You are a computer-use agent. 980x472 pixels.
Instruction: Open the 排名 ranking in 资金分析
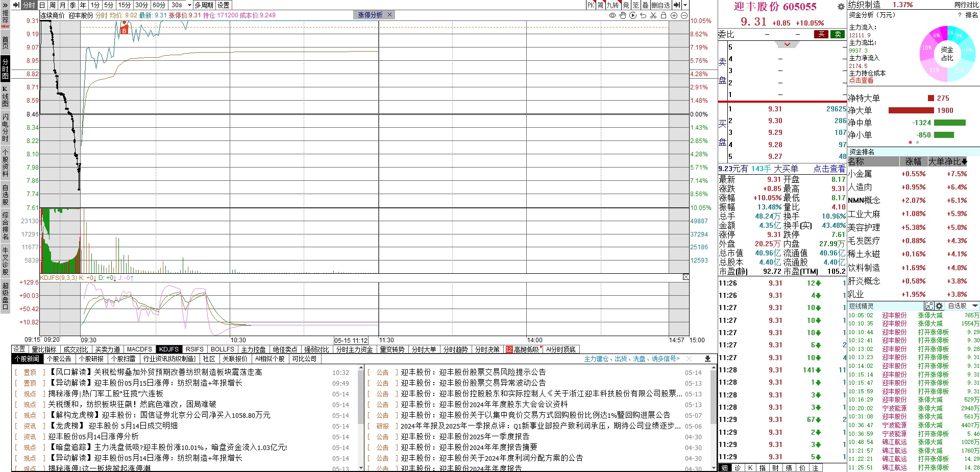972,15
